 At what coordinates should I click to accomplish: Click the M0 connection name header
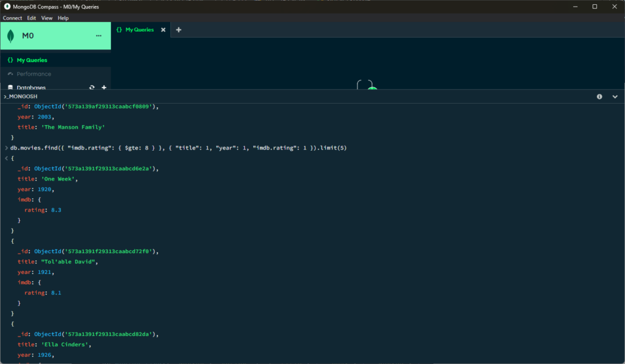pyautogui.click(x=28, y=36)
